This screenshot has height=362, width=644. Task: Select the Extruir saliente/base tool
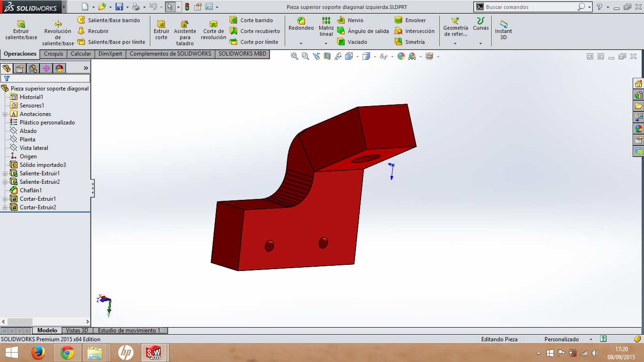[x=21, y=30]
